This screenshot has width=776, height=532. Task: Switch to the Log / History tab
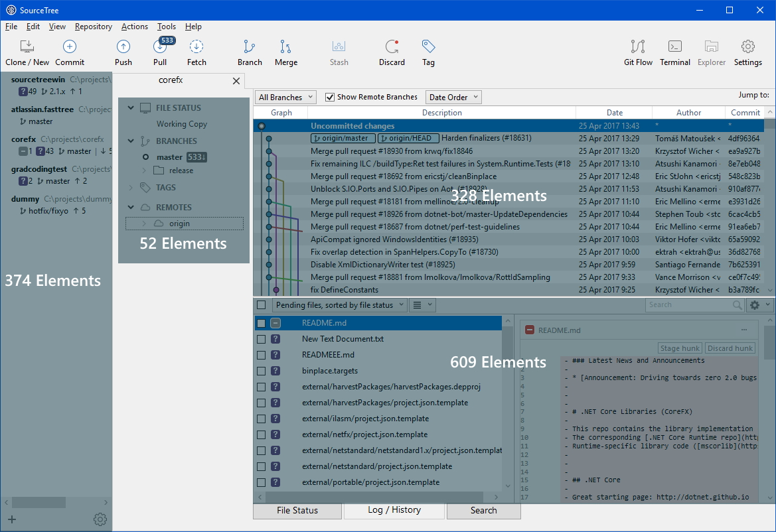tap(394, 510)
